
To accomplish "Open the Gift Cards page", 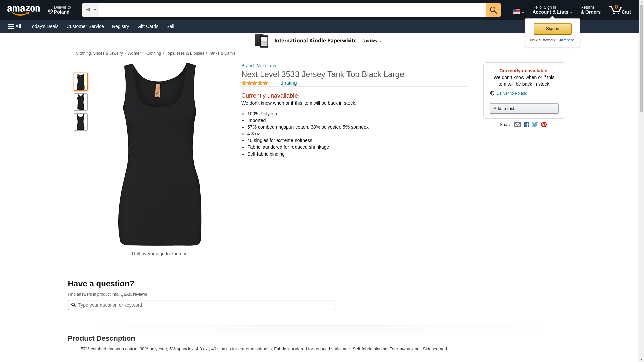I will pos(148,26).
